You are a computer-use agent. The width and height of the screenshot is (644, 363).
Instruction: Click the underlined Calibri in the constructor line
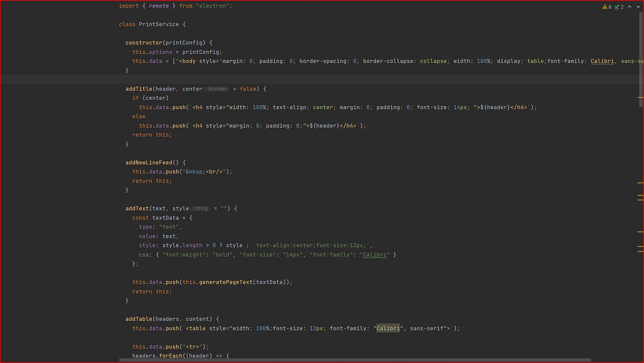point(602,61)
